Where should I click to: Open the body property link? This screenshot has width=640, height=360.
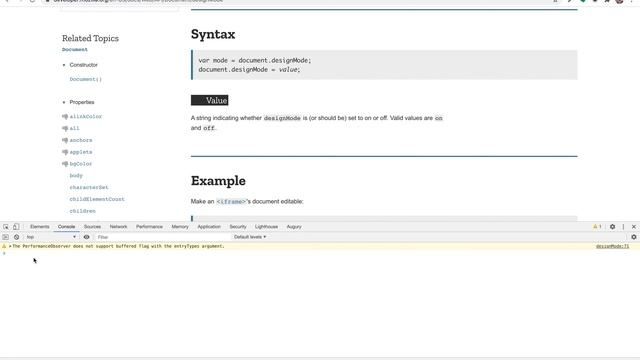coord(76,176)
